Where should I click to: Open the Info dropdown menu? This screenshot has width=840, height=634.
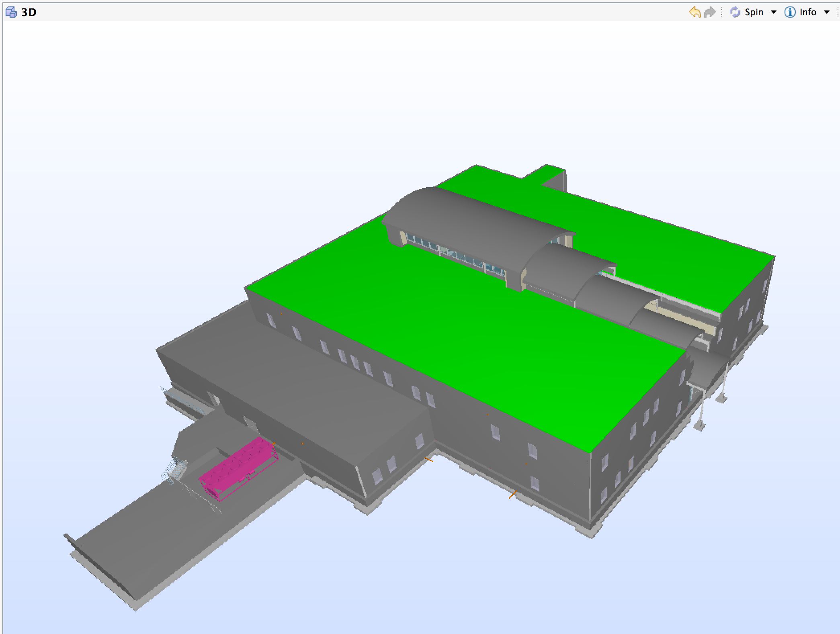tap(827, 12)
